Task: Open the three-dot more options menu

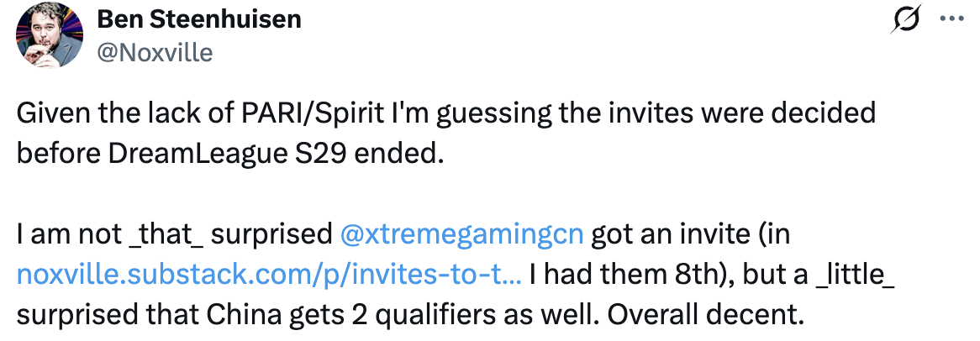Action: [952, 18]
